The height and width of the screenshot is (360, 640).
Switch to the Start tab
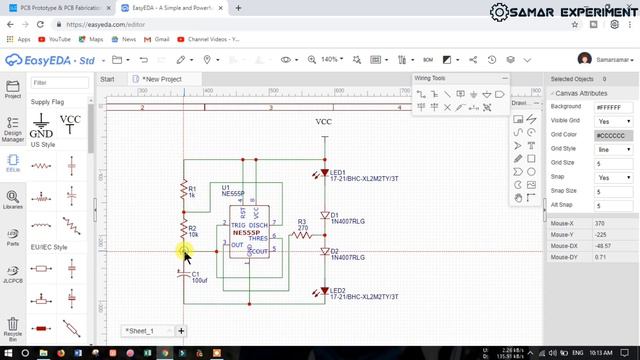[x=107, y=79]
